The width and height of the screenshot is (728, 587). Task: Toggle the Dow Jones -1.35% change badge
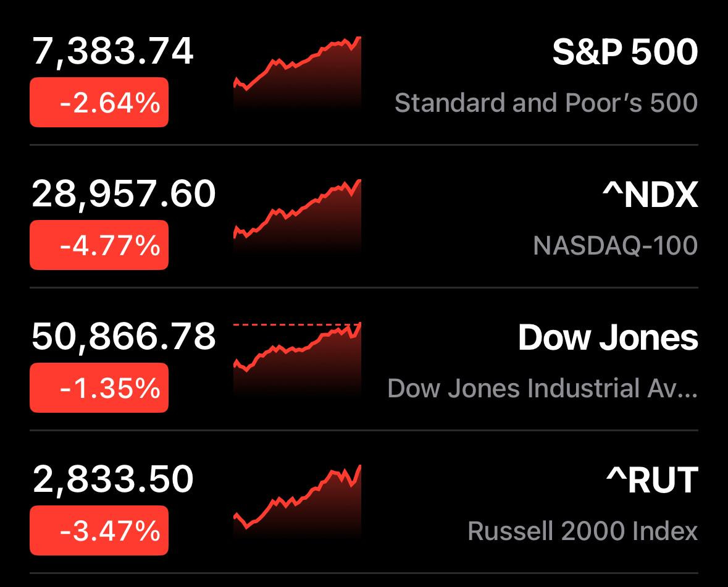(99, 387)
